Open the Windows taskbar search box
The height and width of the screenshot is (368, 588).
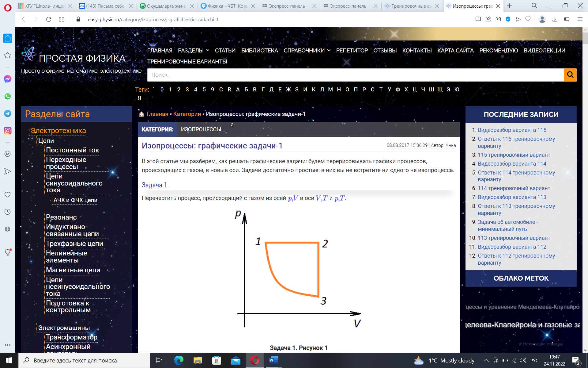[x=84, y=360]
